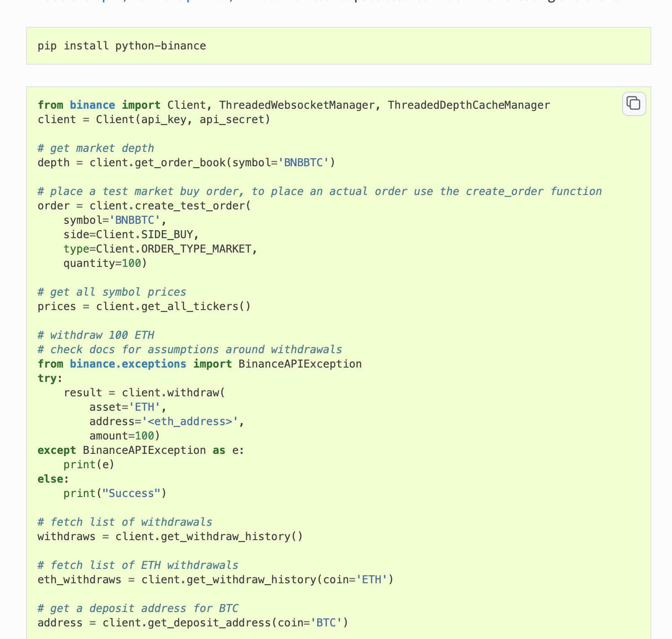The width and height of the screenshot is (672, 639).
Task: Click the 'client = Client(api_key, api_secret)' line
Action: pos(154,120)
